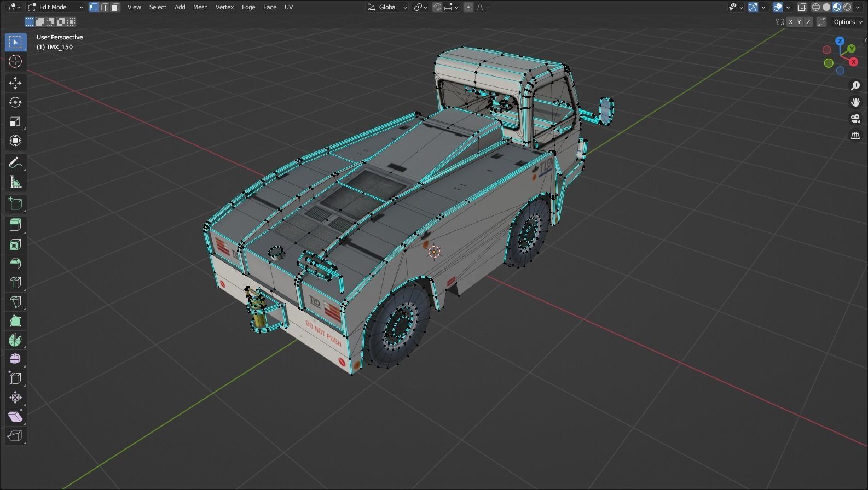Switch perspective/orthographic with grid icon
The height and width of the screenshot is (490, 868).
click(x=855, y=135)
